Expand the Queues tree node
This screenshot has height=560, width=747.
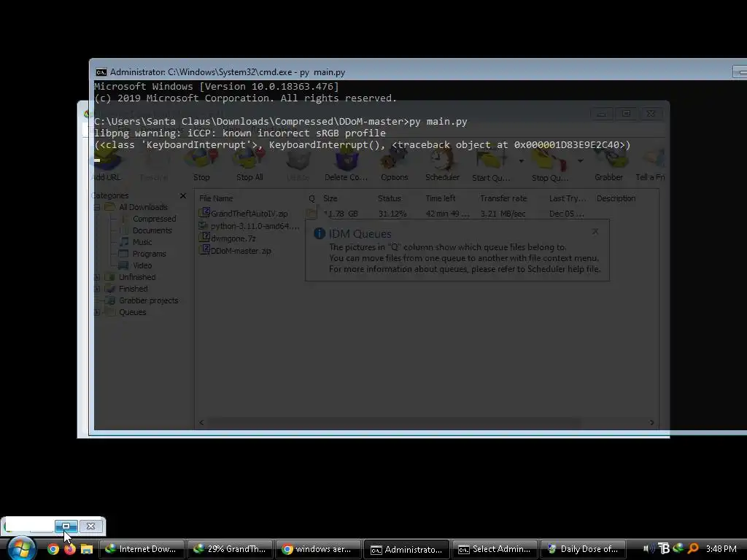click(x=97, y=312)
